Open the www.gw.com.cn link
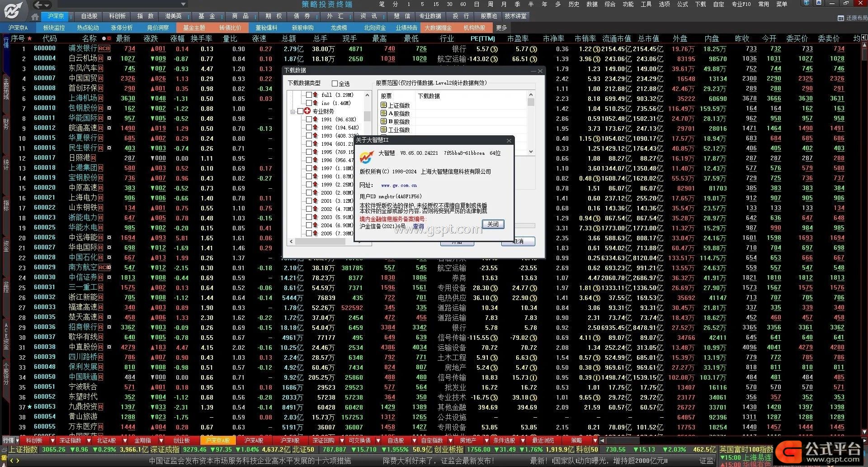 [399, 186]
